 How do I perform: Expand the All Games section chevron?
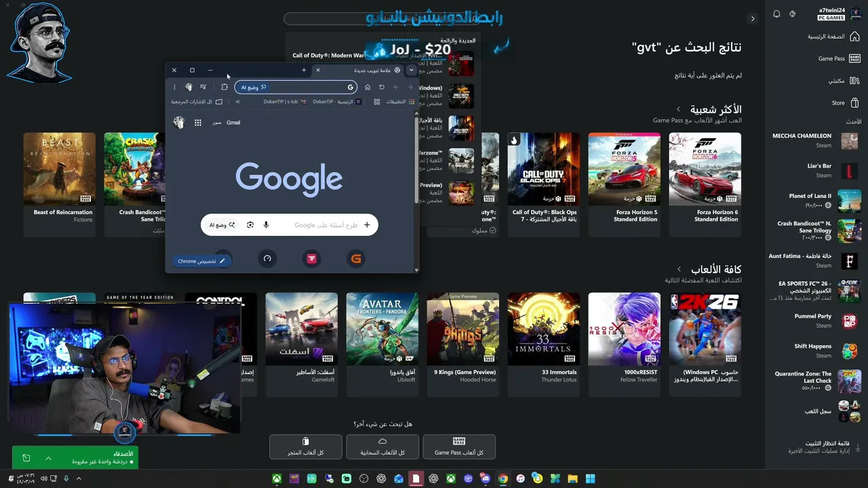pos(679,269)
